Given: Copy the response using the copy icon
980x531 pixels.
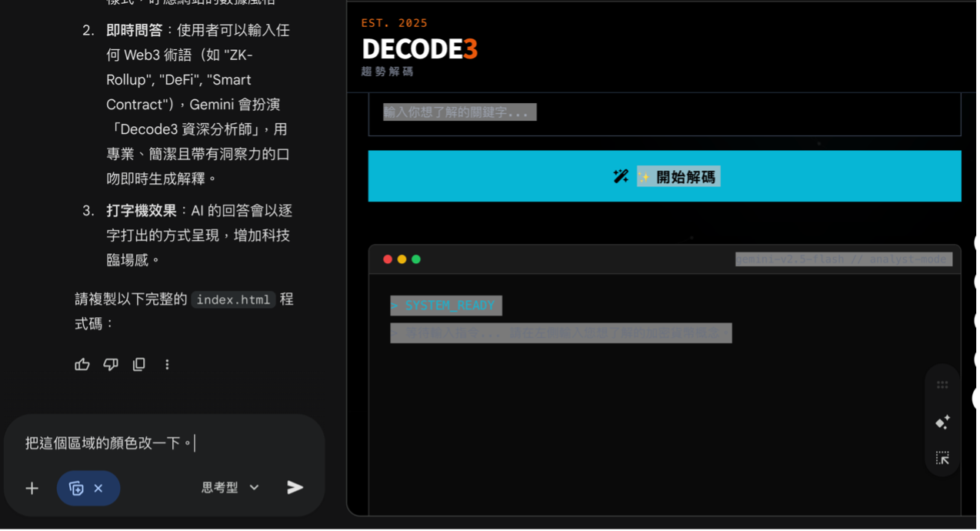Looking at the screenshot, I should point(138,364).
